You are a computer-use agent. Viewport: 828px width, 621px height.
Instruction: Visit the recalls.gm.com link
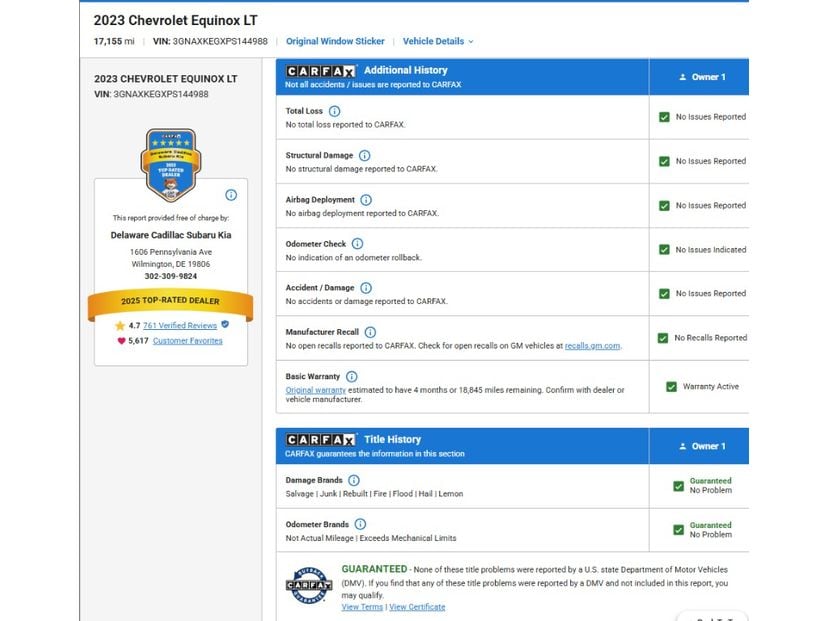point(592,346)
